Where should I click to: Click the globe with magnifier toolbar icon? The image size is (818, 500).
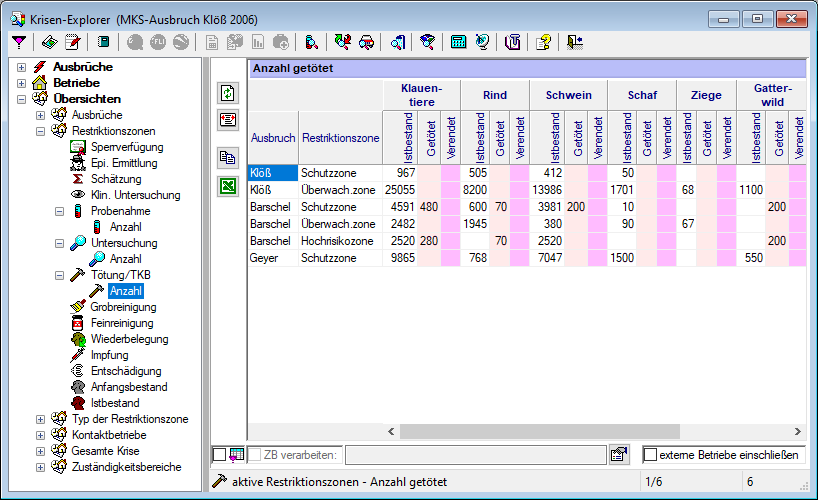(x=482, y=42)
